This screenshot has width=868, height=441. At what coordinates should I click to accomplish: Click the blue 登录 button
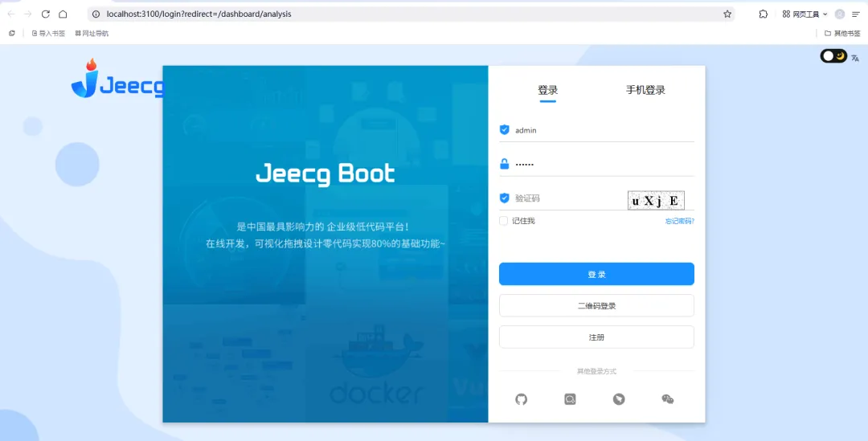coord(596,274)
